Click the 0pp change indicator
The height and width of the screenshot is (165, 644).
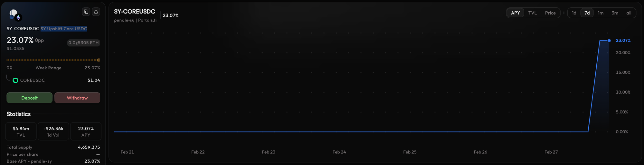pyautogui.click(x=39, y=40)
